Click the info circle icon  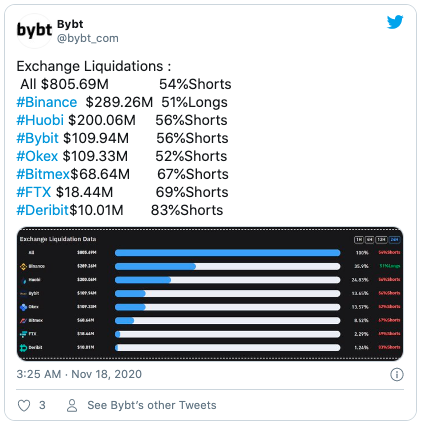tap(397, 375)
